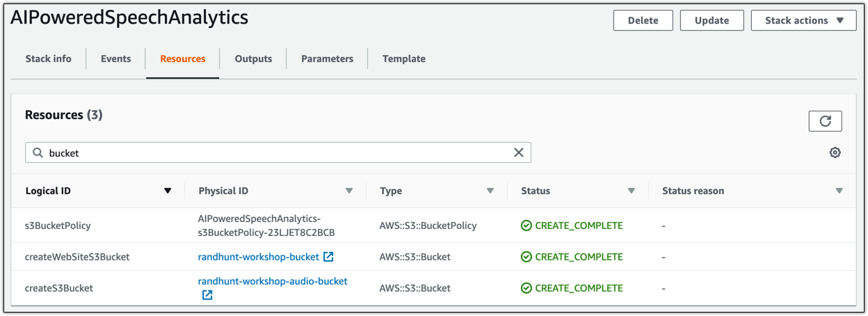Image resolution: width=868 pixels, height=316 pixels.
Task: Click the Logical ID column header
Action: point(48,191)
